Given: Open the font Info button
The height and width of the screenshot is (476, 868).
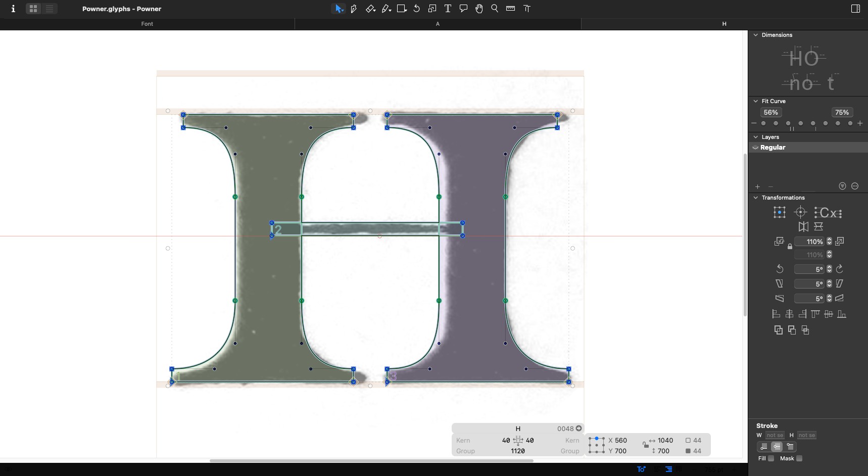Looking at the screenshot, I should [13, 9].
